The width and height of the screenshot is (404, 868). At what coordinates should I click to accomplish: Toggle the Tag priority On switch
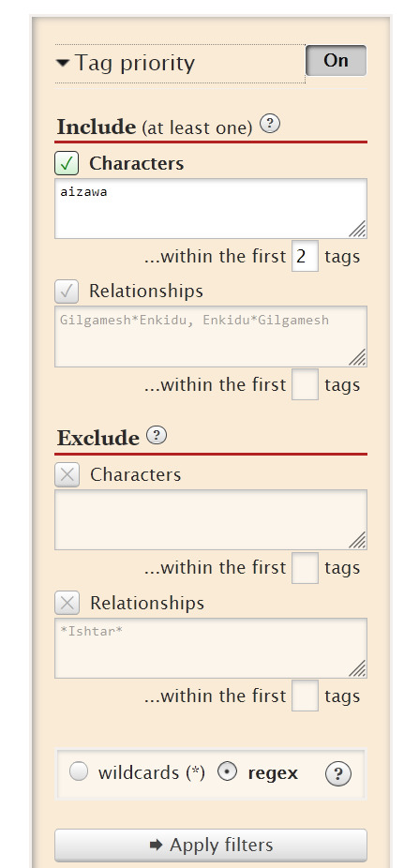coord(336,60)
